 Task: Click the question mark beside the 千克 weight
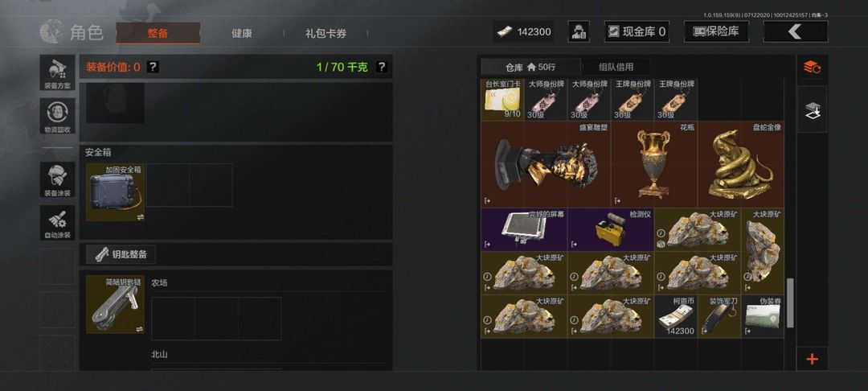[382, 67]
